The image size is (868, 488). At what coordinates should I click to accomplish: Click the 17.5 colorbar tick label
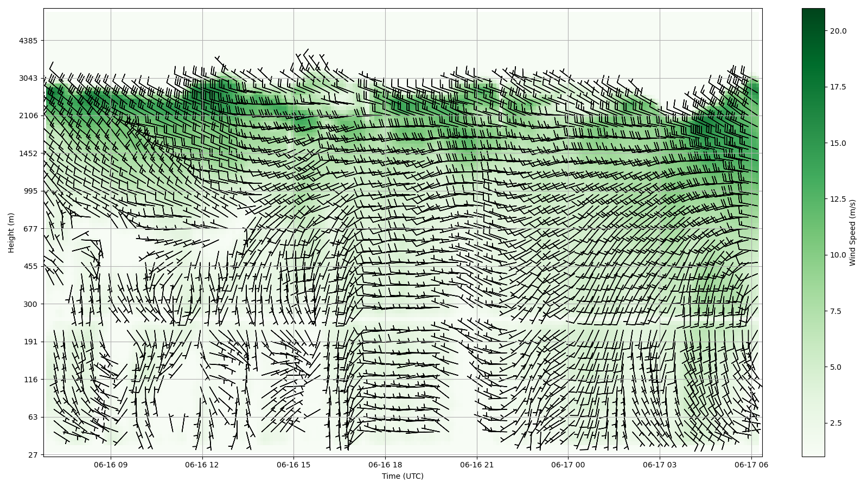(838, 87)
